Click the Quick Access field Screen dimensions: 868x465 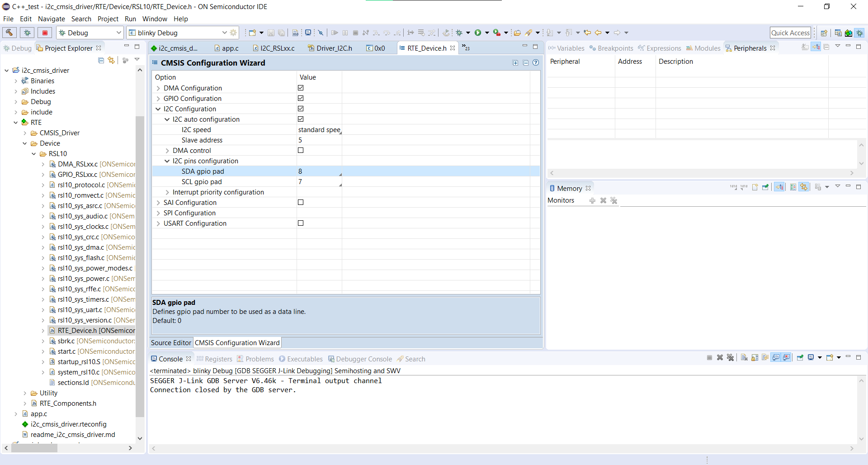[x=790, y=33]
